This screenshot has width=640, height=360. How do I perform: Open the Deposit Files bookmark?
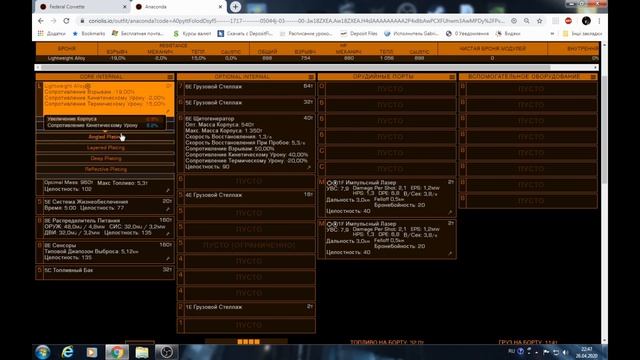pyautogui.click(x=359, y=33)
